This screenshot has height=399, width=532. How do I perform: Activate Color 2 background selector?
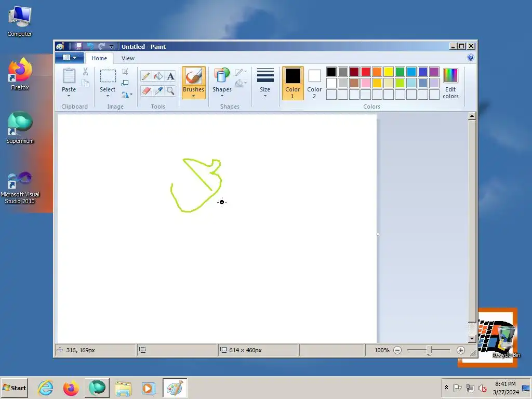pos(314,83)
